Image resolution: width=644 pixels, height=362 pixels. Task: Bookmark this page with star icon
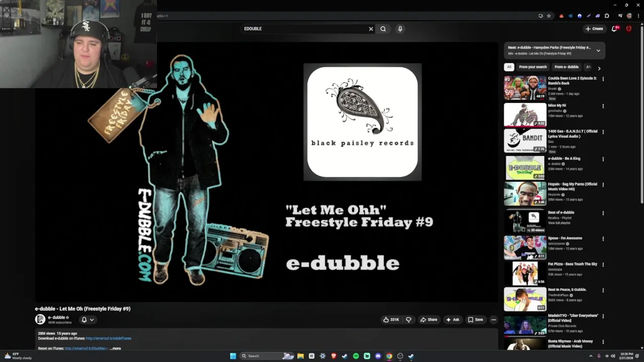[549, 16]
